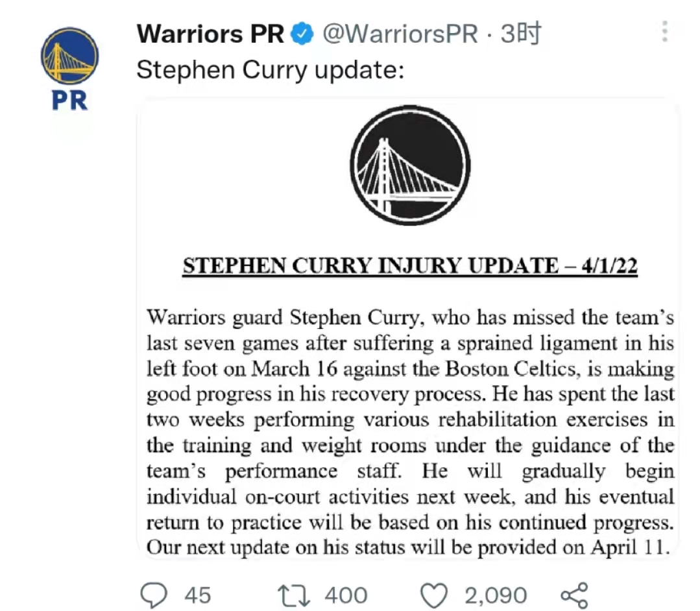Open the @WarriorsPR handle link
Screen dimensions: 700x611
tap(400, 34)
